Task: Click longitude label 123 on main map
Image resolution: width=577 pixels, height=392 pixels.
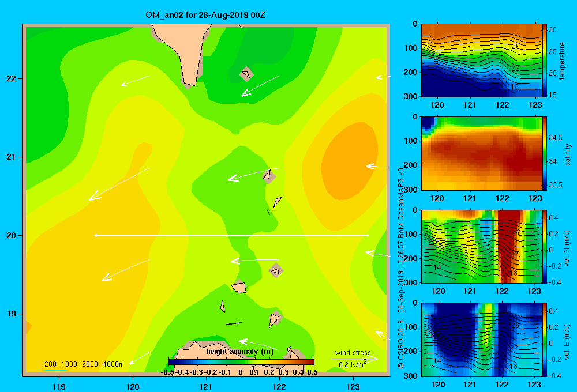Action: (x=353, y=386)
